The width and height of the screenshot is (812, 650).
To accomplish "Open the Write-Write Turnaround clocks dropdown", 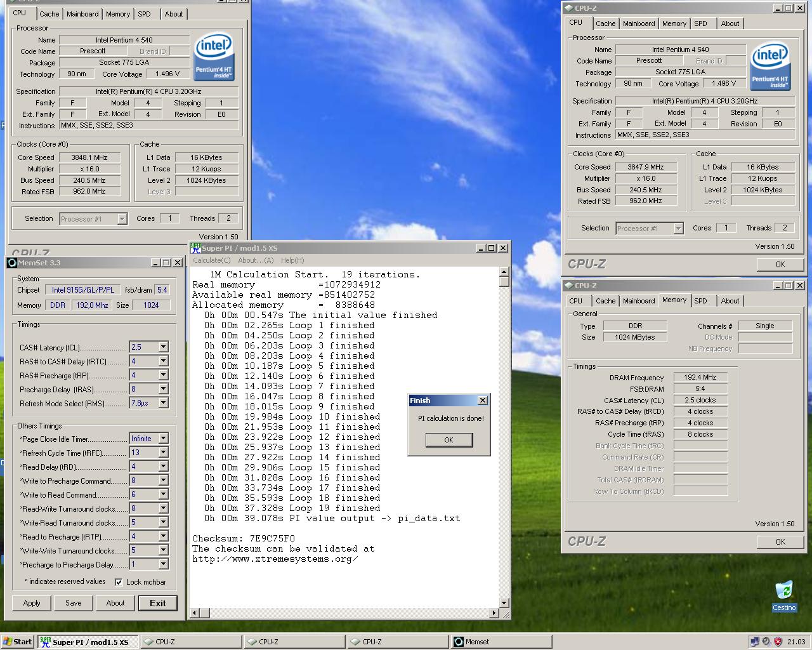I will point(163,550).
